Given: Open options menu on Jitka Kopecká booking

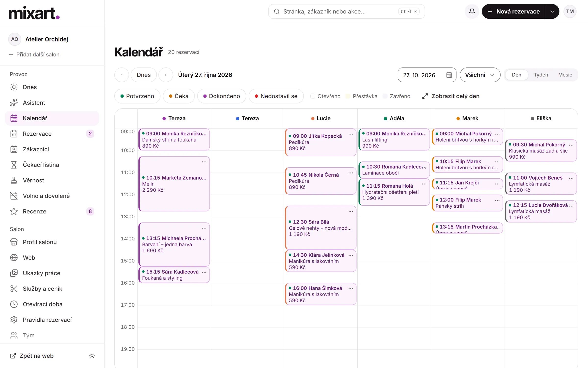Looking at the screenshot, I should point(351,134).
